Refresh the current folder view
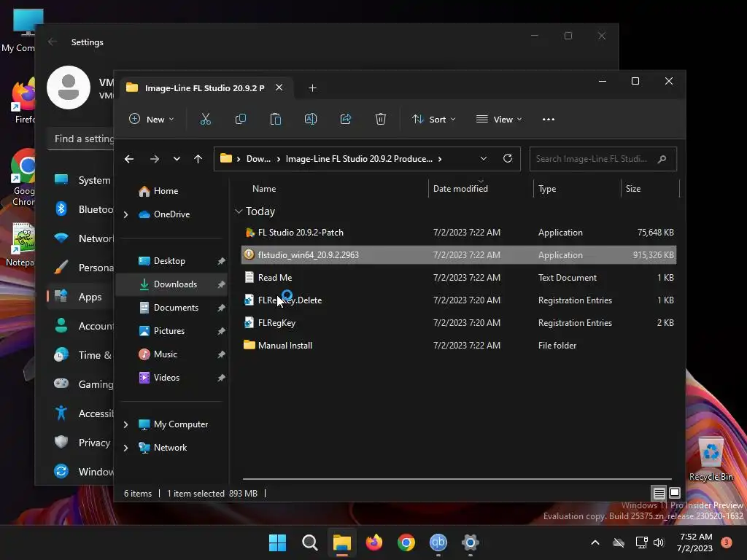This screenshot has height=560, width=747. [x=508, y=158]
